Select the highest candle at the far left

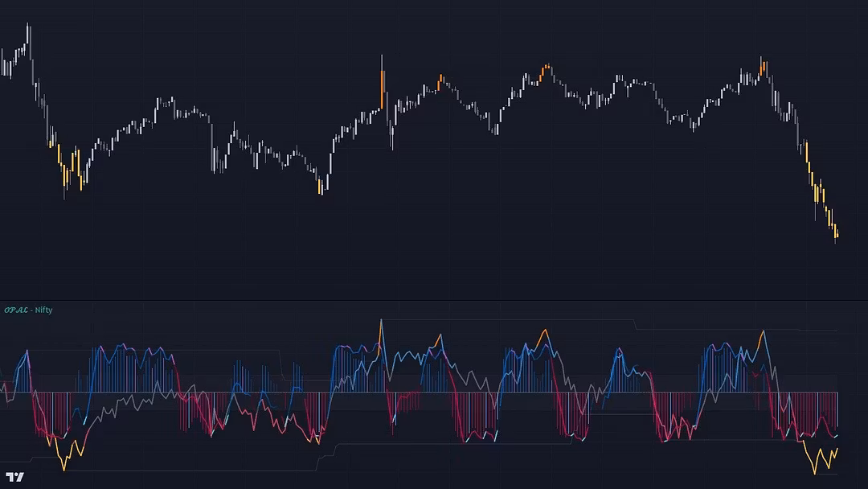click(x=28, y=37)
